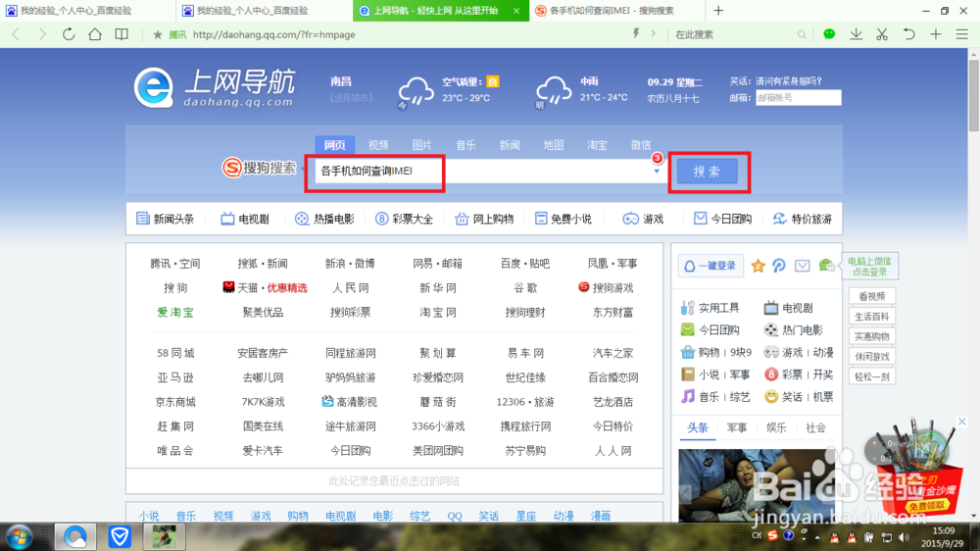
Task: Expand the address bar arrow next to lightning icon
Action: coord(653,33)
